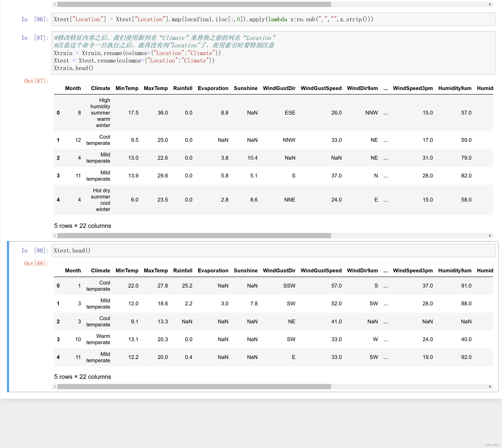502x448 pixels.
Task: Click the Evaporation header in Out[88] table
Action: [x=213, y=271]
